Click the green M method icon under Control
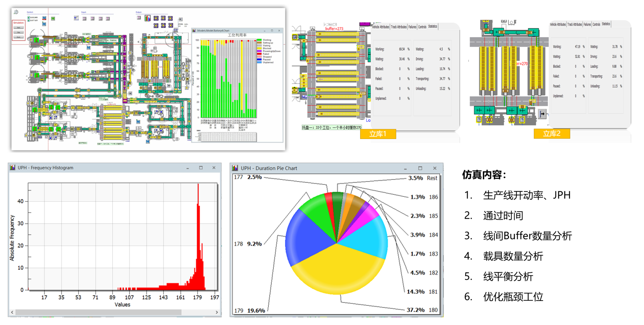This screenshot has width=644, height=325. tap(53, 19)
